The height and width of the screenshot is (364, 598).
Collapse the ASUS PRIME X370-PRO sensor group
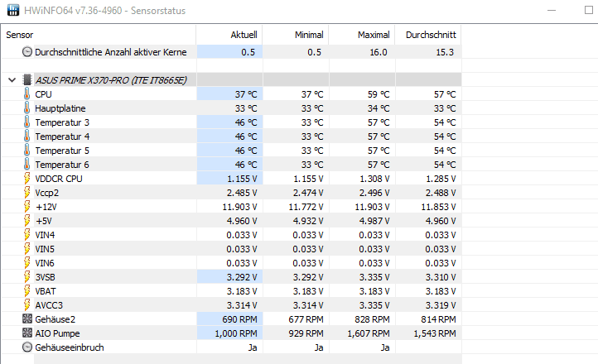point(12,80)
